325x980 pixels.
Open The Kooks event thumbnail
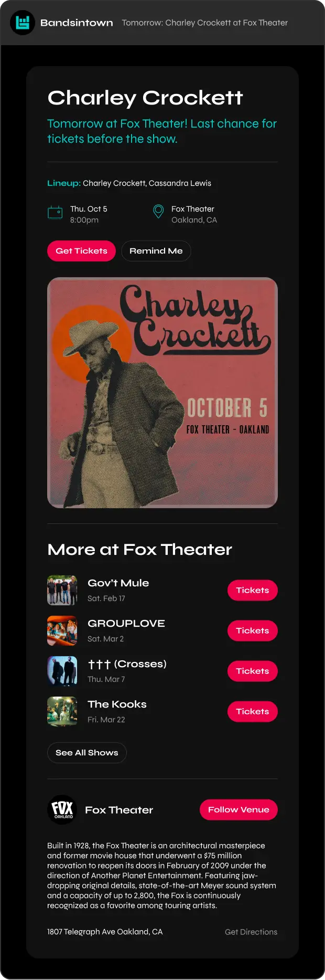pyautogui.click(x=62, y=711)
